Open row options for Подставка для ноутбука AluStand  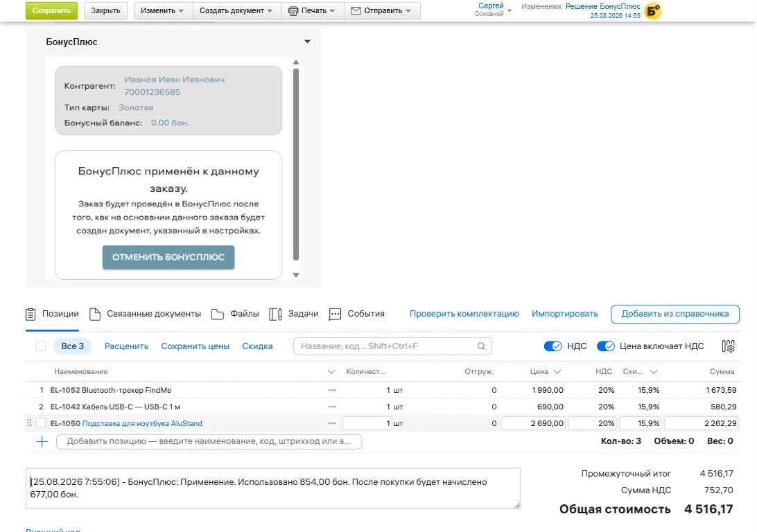(332, 423)
